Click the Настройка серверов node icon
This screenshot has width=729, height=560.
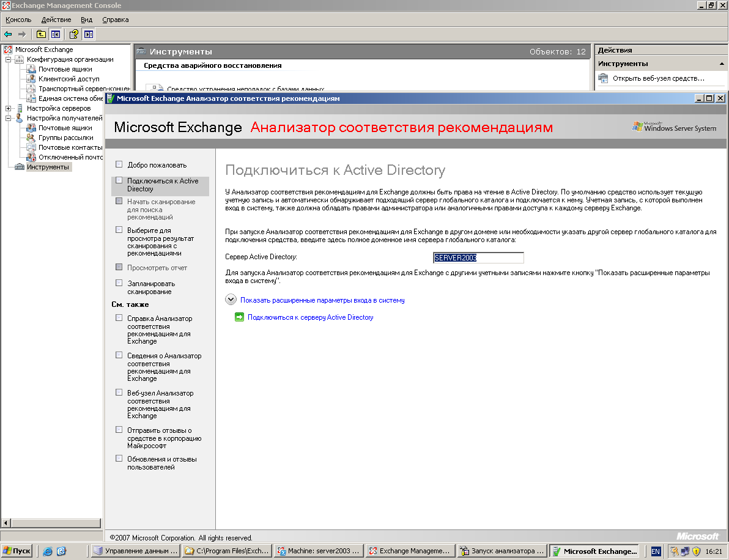point(20,108)
